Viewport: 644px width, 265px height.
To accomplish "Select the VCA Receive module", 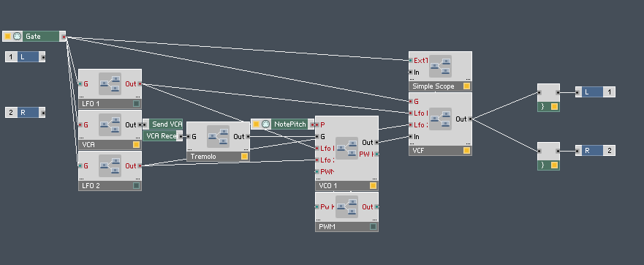I will click(x=162, y=135).
